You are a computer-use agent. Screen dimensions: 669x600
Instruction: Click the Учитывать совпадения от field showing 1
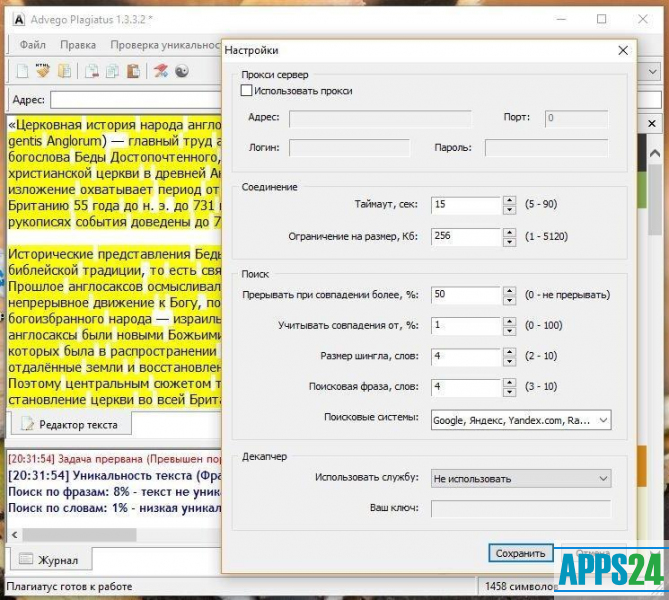coord(465,326)
